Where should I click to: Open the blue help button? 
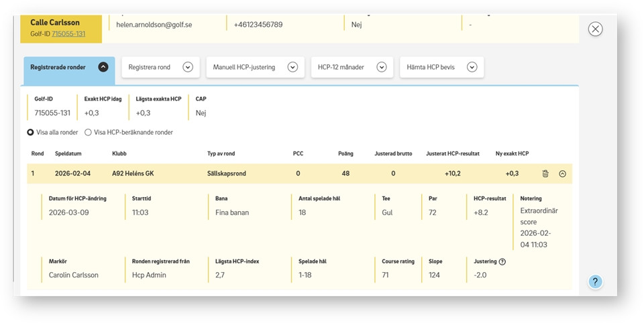[595, 281]
